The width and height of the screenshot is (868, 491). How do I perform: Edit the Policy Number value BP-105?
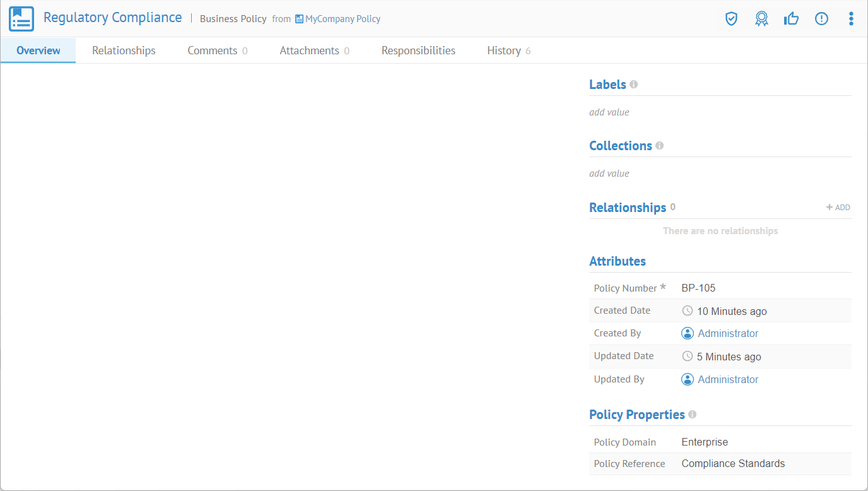click(x=698, y=288)
